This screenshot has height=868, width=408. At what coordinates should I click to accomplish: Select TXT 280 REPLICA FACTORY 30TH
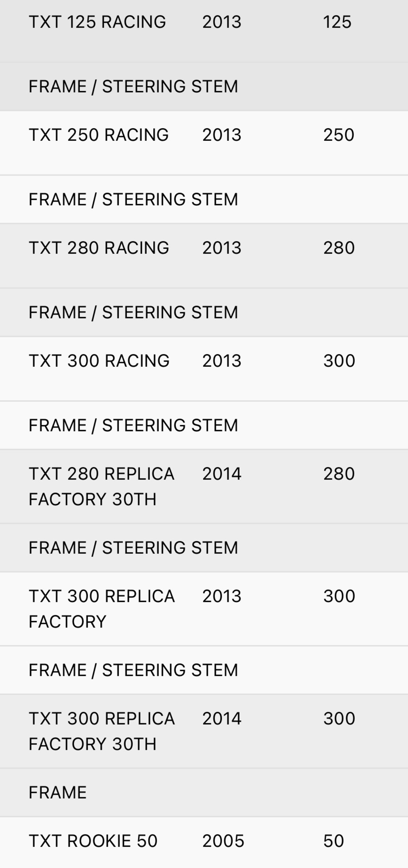tap(204, 486)
